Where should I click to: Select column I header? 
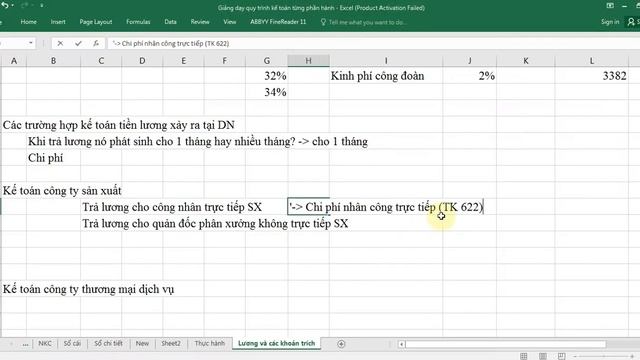pyautogui.click(x=386, y=61)
